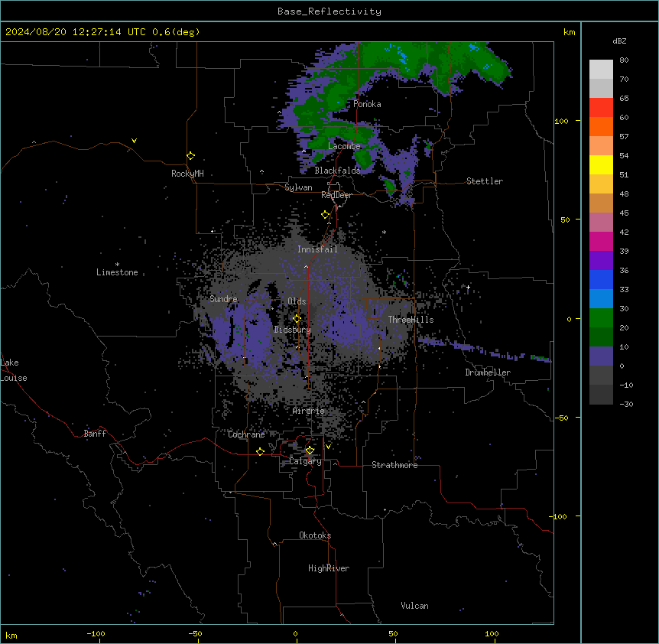Click the Base_Reflectivity title
The width and height of the screenshot is (659, 644).
329,11
